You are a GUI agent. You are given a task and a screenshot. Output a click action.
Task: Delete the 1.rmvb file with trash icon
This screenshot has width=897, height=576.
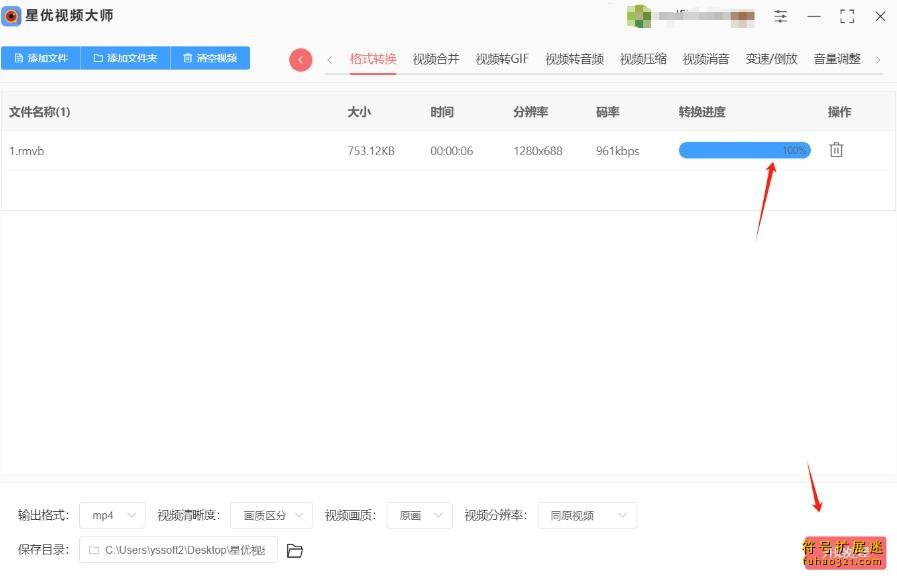click(x=837, y=150)
